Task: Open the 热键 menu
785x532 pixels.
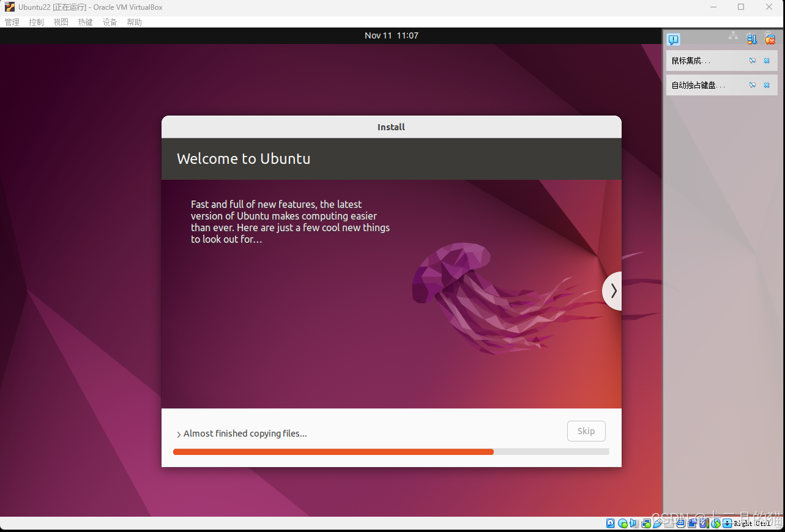Action: click(86, 22)
